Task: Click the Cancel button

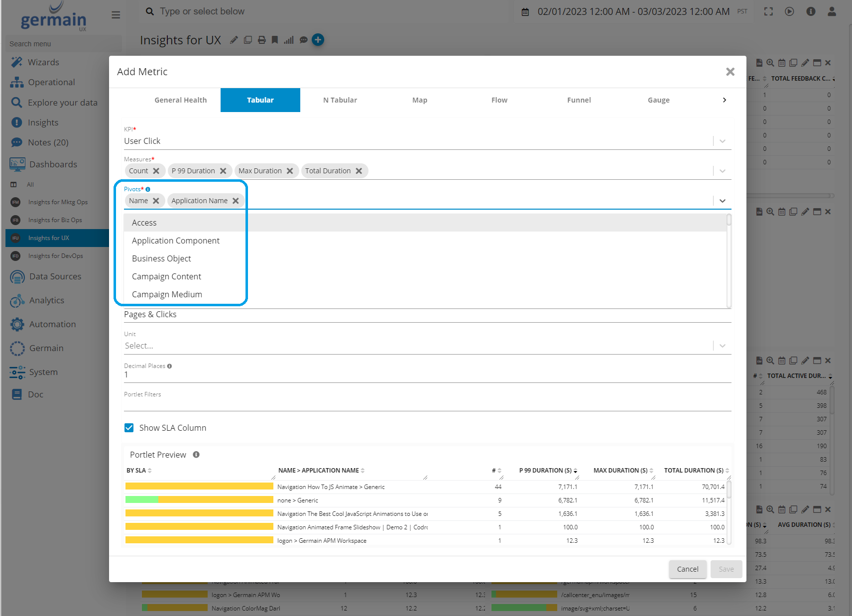Action: pos(687,569)
